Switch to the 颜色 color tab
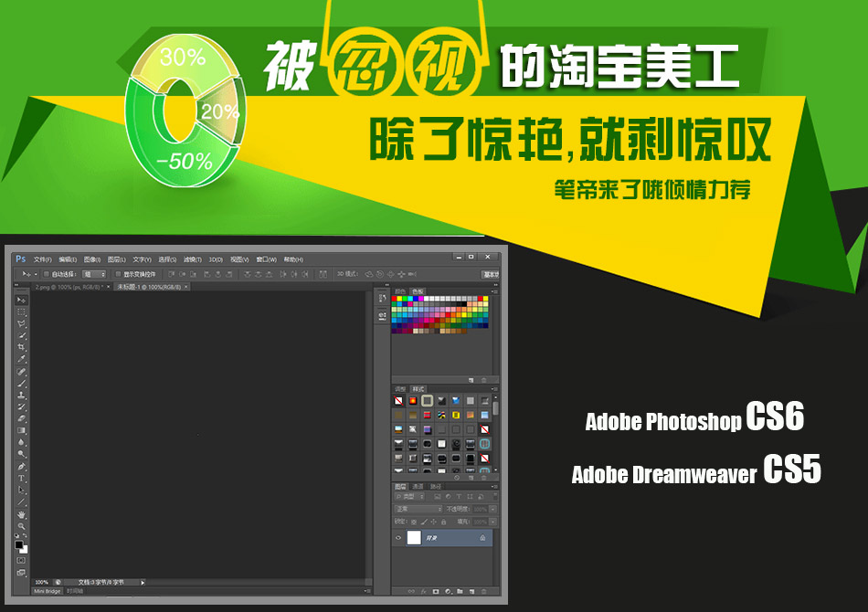Image resolution: width=868 pixels, height=612 pixels. (x=400, y=291)
